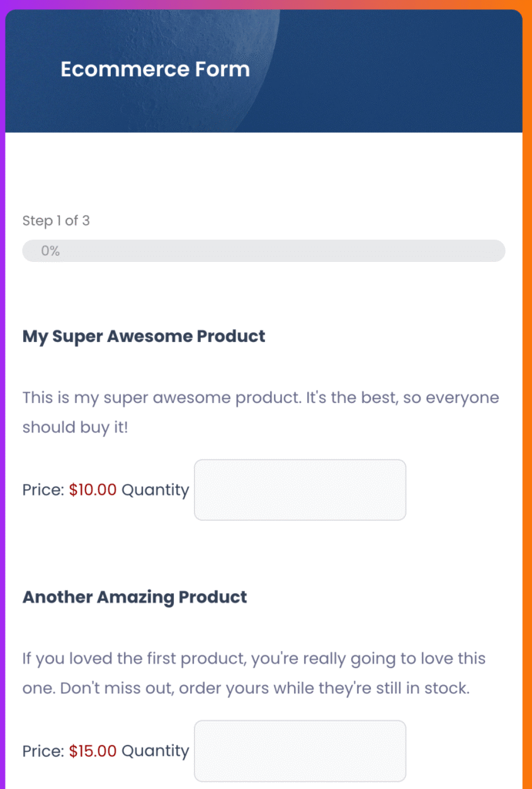532x789 pixels.
Task: Click the Step 1 of 3 text
Action: tap(56, 221)
